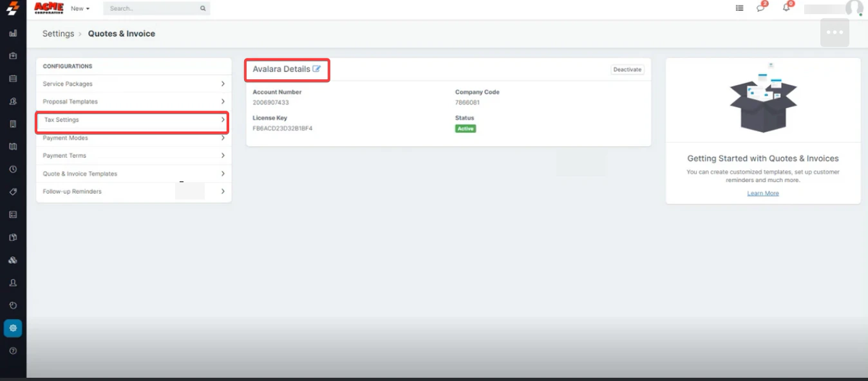Viewport: 868px width, 381px height.
Task: Open the calendar icon in sidebar
Action: pyautogui.click(x=13, y=79)
